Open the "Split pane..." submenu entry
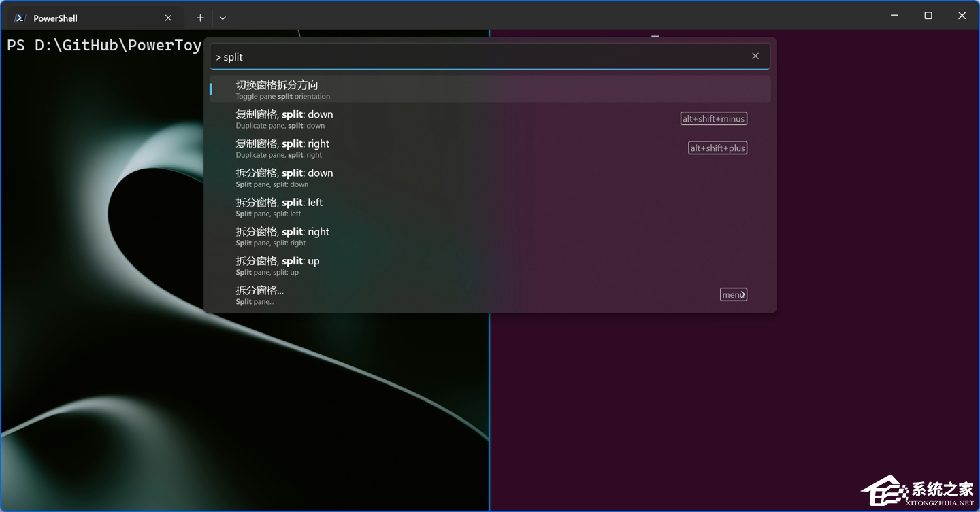This screenshot has width=980, height=512. [490, 294]
